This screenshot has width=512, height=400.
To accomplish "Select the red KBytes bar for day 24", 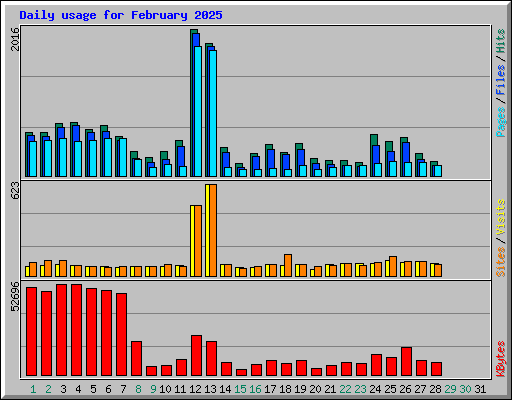I will pos(376,365).
